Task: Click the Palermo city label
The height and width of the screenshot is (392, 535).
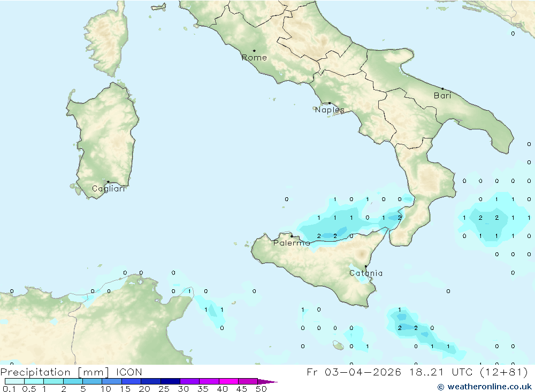Action: pyautogui.click(x=292, y=243)
